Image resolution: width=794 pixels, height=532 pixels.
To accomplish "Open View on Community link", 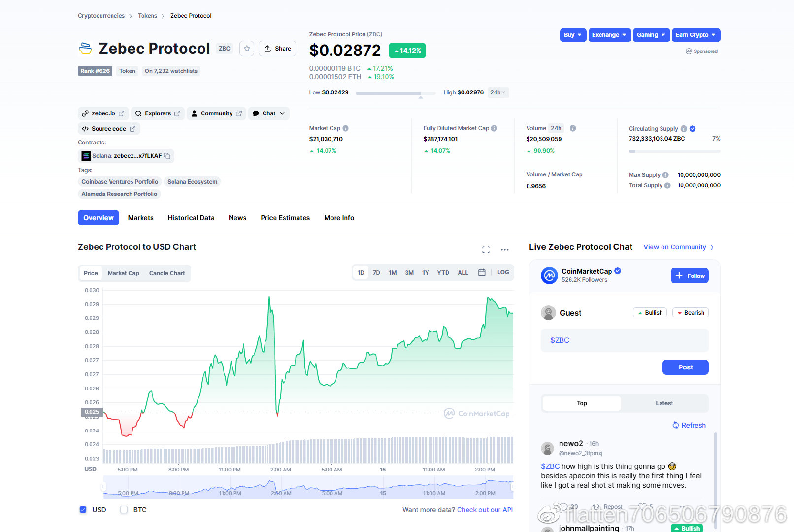I will point(678,247).
